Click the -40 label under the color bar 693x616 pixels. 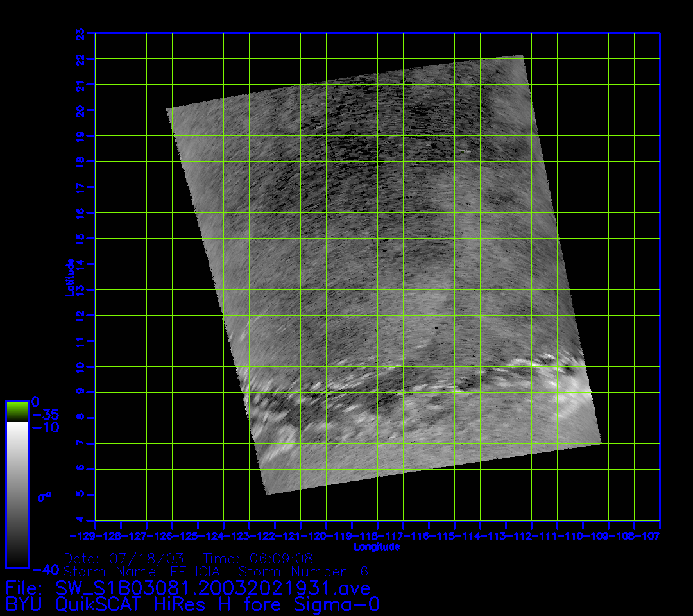[x=44, y=570]
